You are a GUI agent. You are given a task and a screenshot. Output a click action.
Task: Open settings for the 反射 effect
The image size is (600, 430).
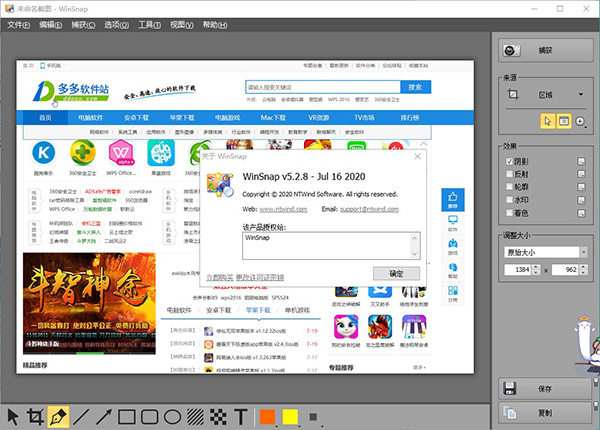[581, 174]
